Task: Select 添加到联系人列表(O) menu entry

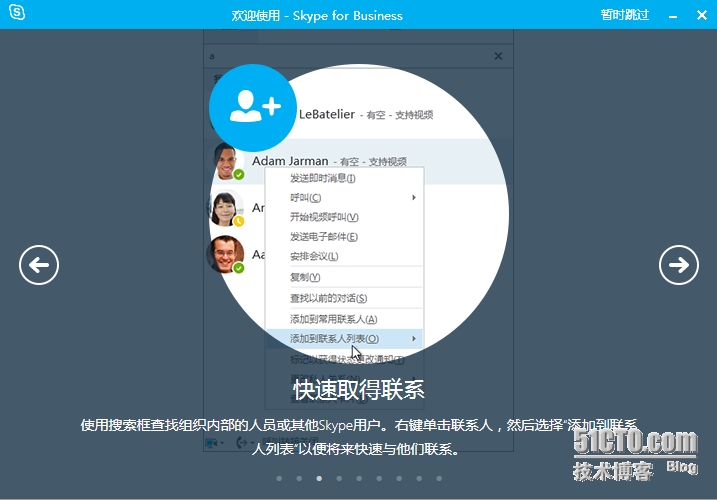Action: (x=344, y=339)
